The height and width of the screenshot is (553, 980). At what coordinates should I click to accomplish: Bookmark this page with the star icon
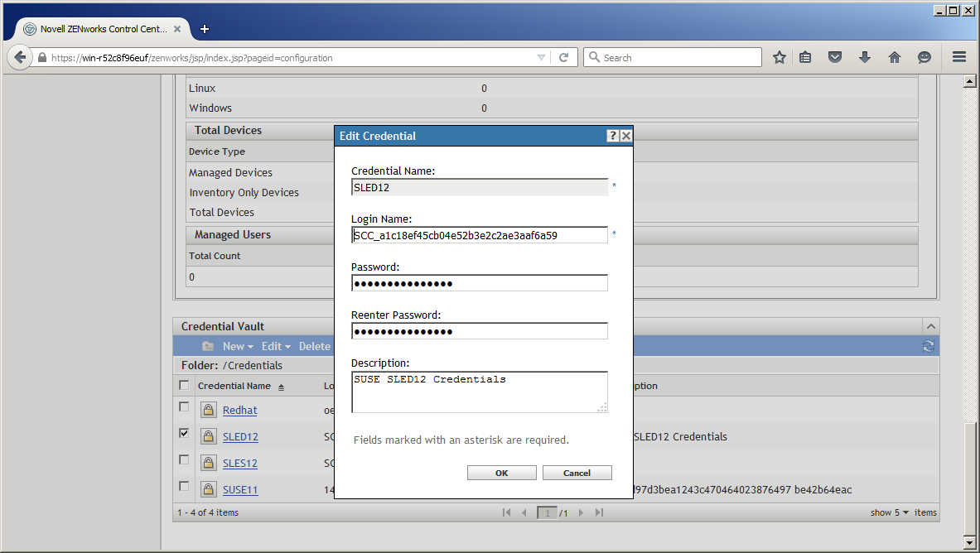[779, 57]
